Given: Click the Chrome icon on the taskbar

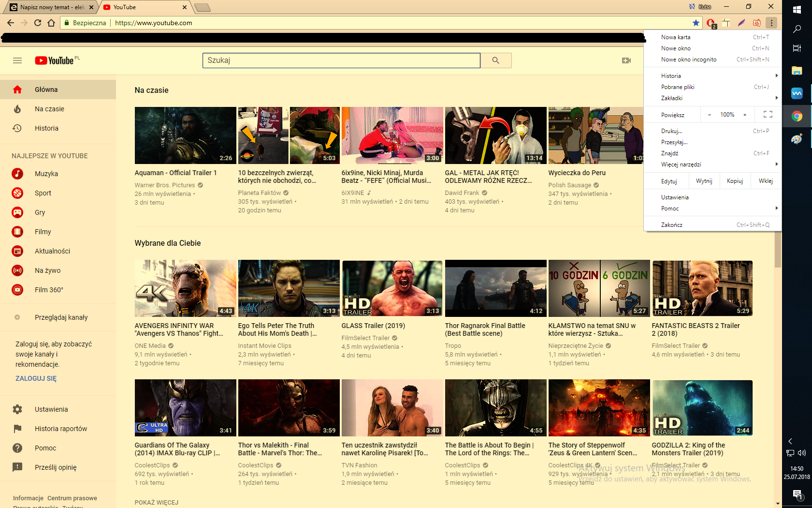Looking at the screenshot, I should (797, 116).
